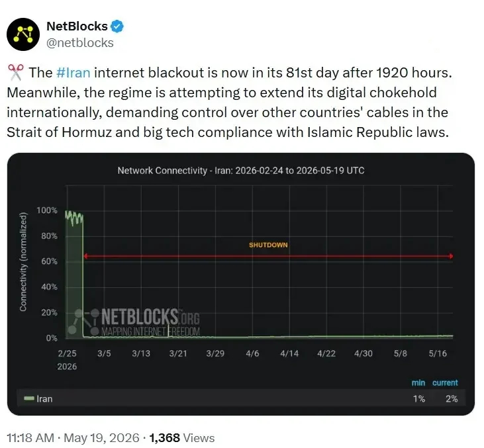484x448 pixels.
Task: Click the scissors emoji in tweet
Action: point(15,72)
